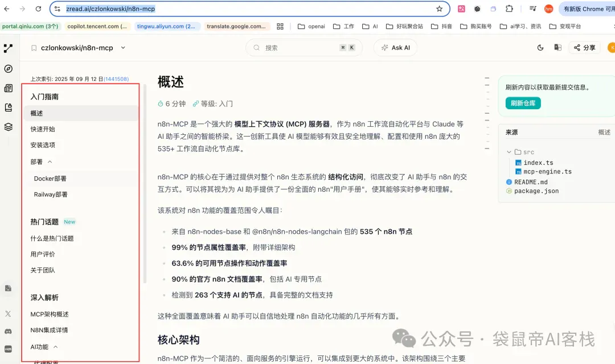Open the copilot.tencent.com tab group
Viewport: 615px width, 364px height.
pos(97,26)
